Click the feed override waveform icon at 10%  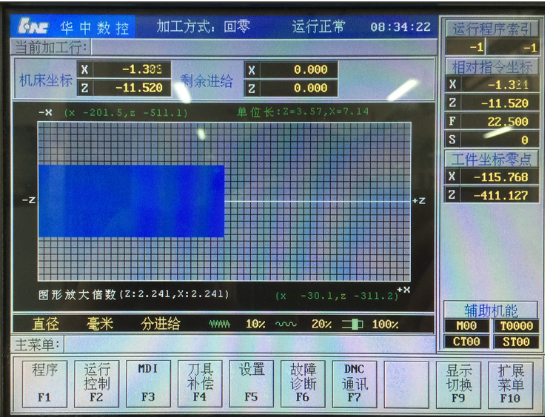pyautogui.click(x=219, y=324)
